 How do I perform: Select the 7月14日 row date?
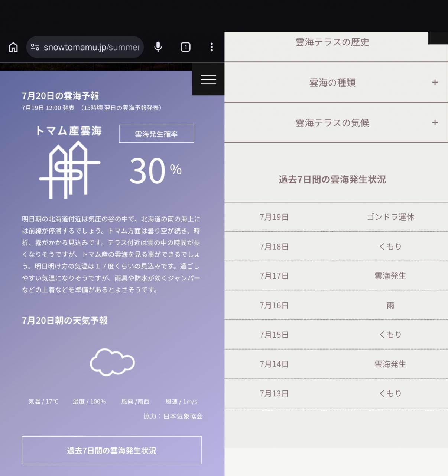click(274, 364)
